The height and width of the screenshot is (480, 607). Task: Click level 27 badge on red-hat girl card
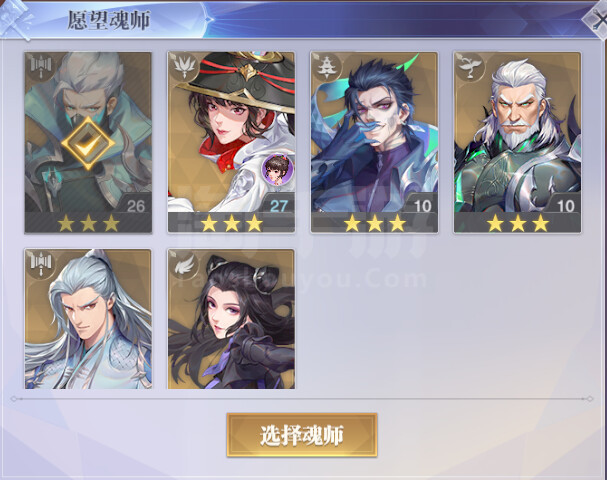(x=278, y=204)
